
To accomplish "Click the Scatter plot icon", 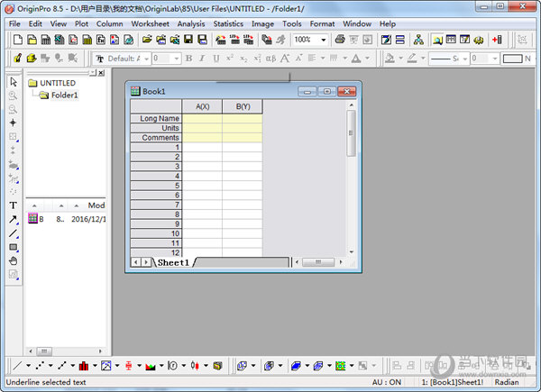I will tap(40, 366).
